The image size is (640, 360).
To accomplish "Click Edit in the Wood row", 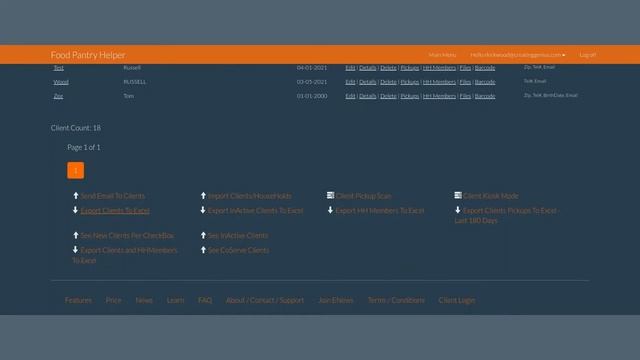I will (x=350, y=82).
